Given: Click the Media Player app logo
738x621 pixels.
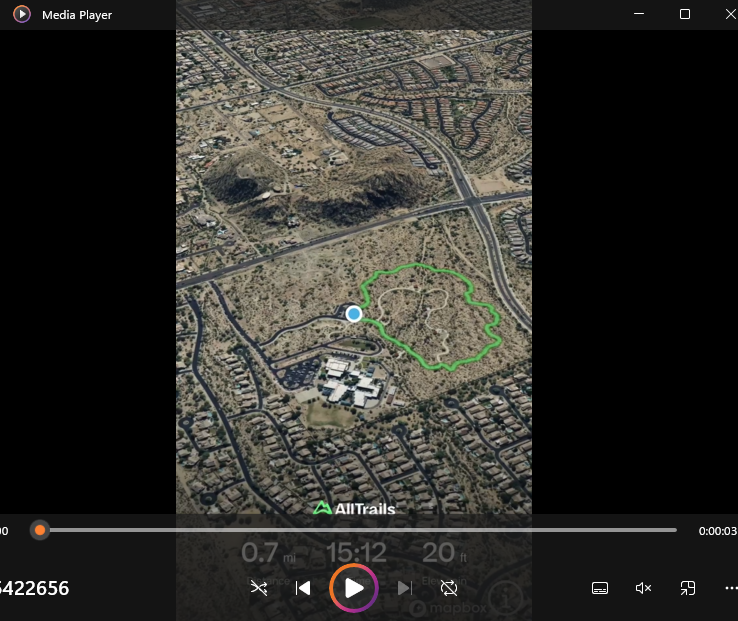Looking at the screenshot, I should [x=22, y=14].
